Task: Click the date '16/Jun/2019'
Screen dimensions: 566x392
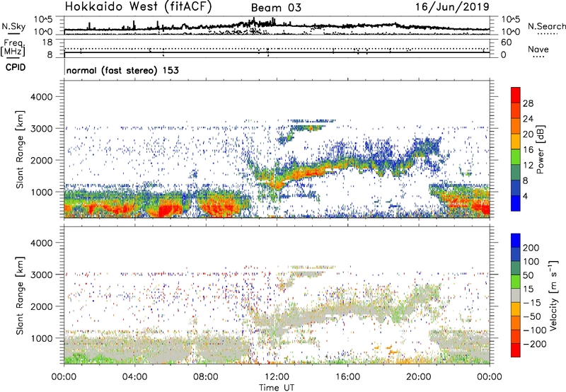Action: 452,6
